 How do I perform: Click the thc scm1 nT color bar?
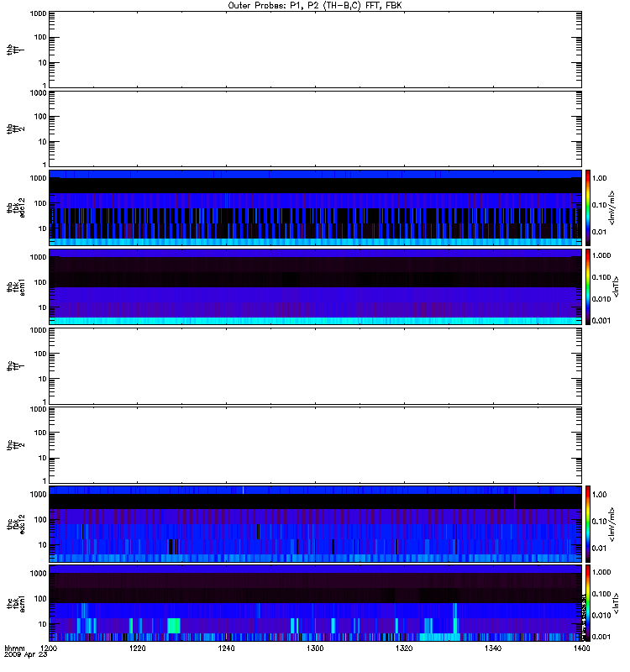(x=588, y=603)
